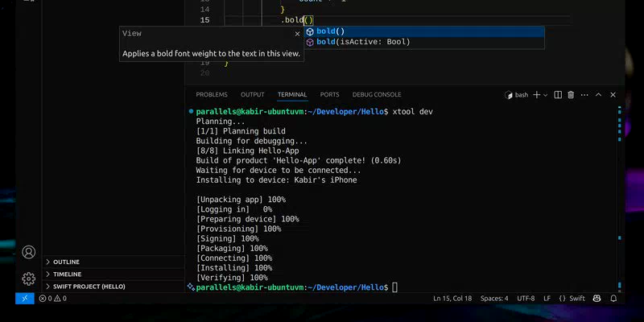
Task: Choose the bold() autocomplete suggestion
Action: 424,31
